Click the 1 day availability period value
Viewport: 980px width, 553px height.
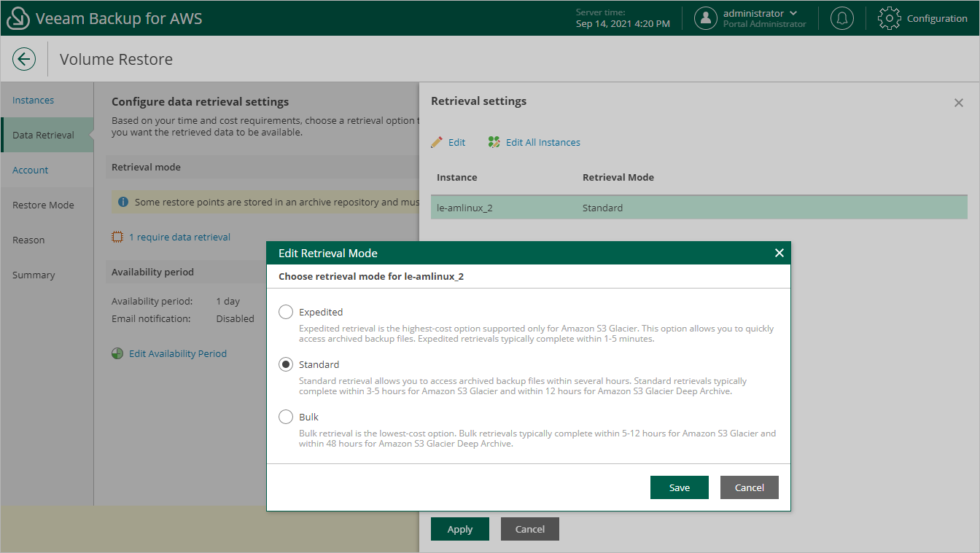pos(228,301)
